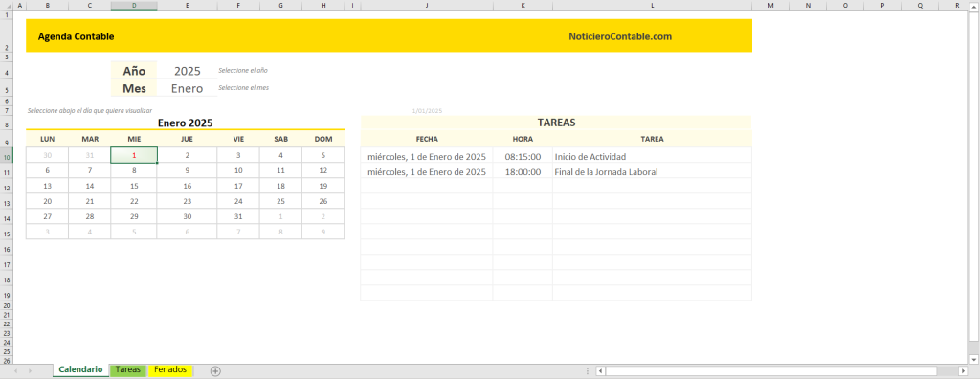Select the FECHA column header
This screenshot has width=980, height=379.
tap(427, 139)
